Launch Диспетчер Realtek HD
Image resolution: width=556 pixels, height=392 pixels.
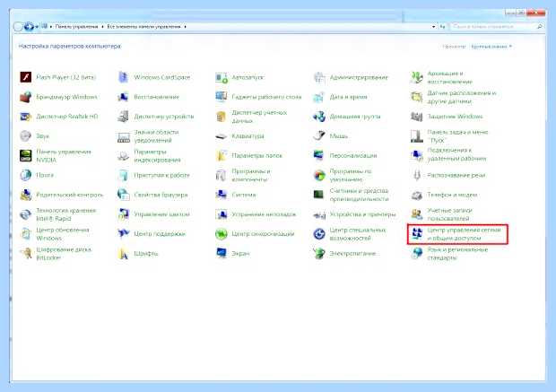click(x=59, y=117)
